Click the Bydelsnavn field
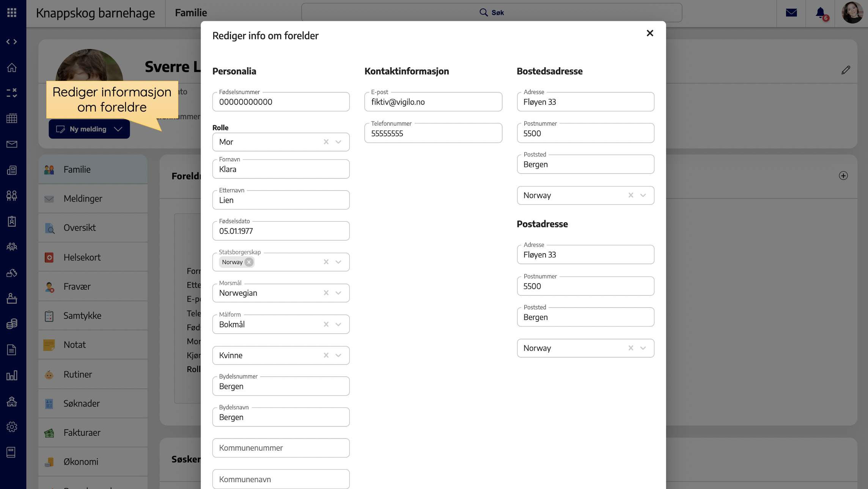The height and width of the screenshot is (489, 868). 281,417
